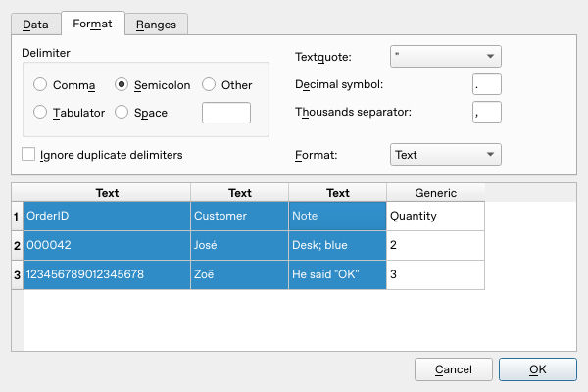Select the Generic column header
The width and height of the screenshot is (588, 392).
(435, 193)
